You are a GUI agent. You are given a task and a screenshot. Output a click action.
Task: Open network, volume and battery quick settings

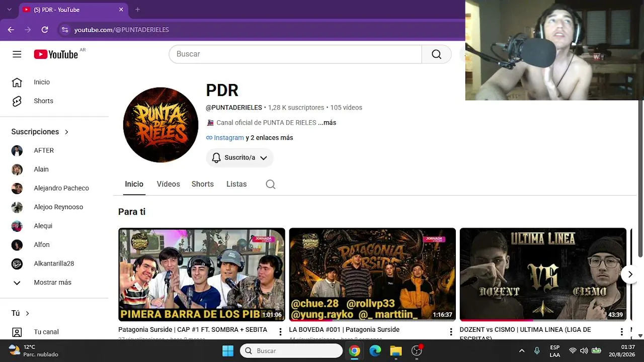(x=585, y=350)
